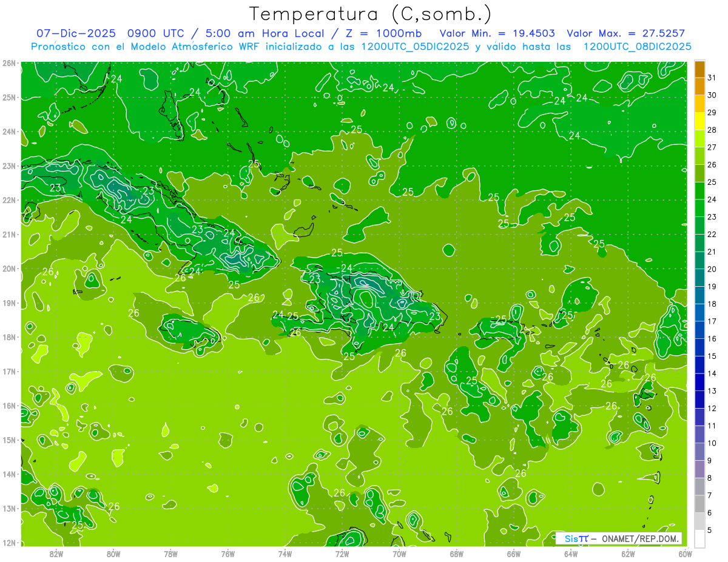Click the '1200UTC_08DIC2025' valid-until time text
This screenshot has width=728, height=562.
point(637,47)
